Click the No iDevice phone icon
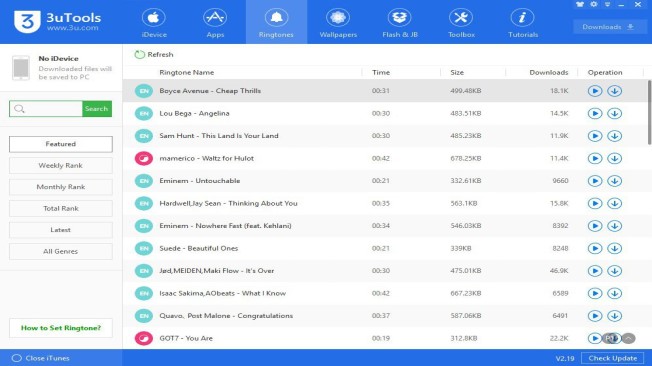 coord(21,67)
